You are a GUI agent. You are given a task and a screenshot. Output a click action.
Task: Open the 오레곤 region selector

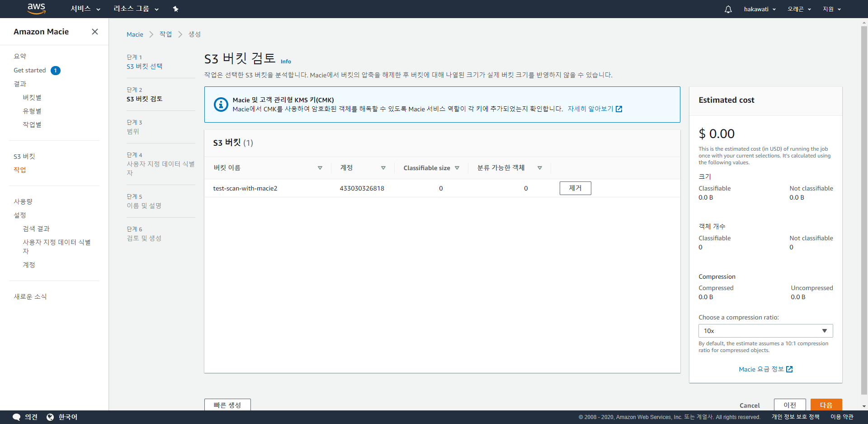pyautogui.click(x=799, y=9)
